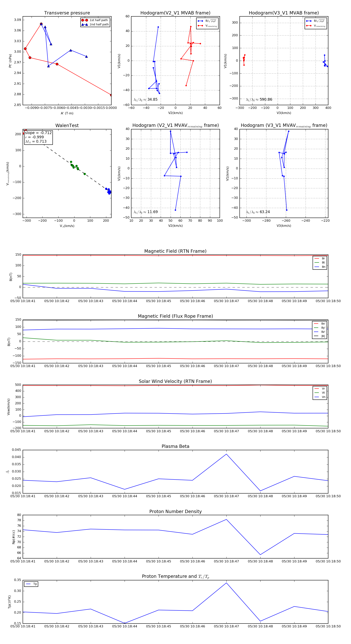351x644 pixels.
Task: Click the λ1/λ2 ≈ 34.85 annotation
Action: [x=146, y=100]
